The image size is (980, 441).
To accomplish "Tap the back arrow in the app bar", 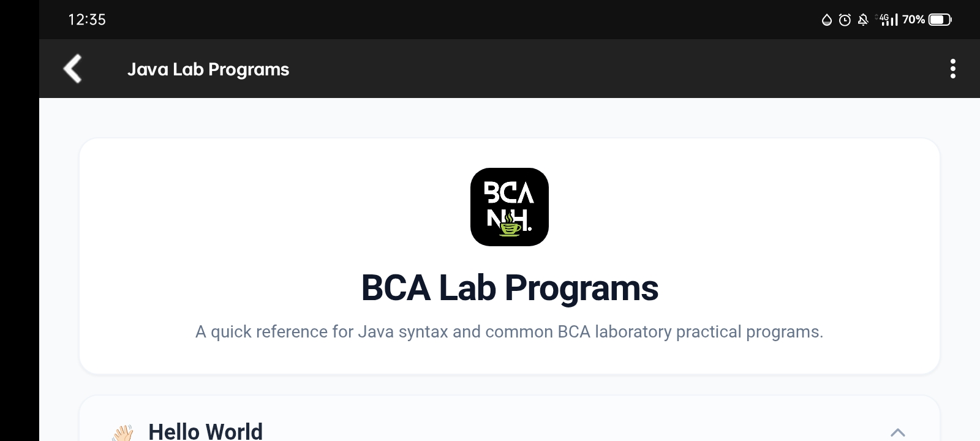I will coord(73,69).
